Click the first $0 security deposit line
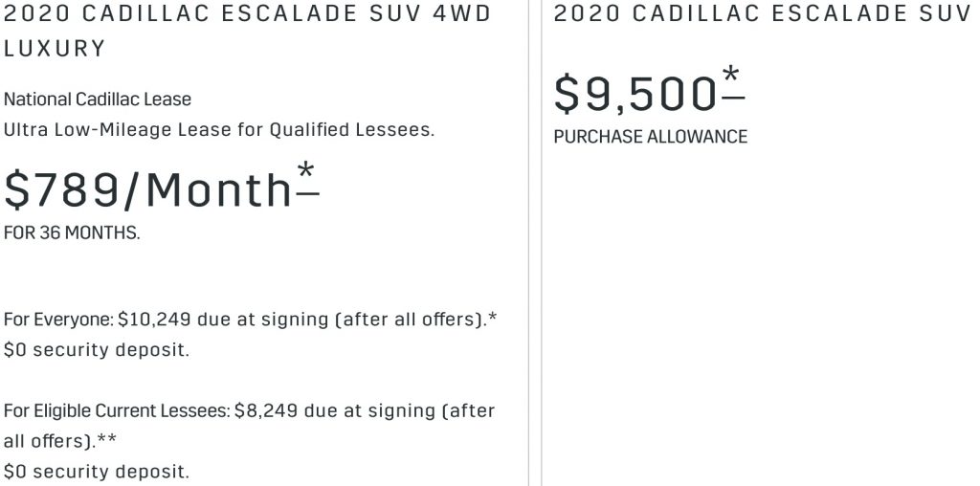The height and width of the screenshot is (486, 980). (x=97, y=350)
